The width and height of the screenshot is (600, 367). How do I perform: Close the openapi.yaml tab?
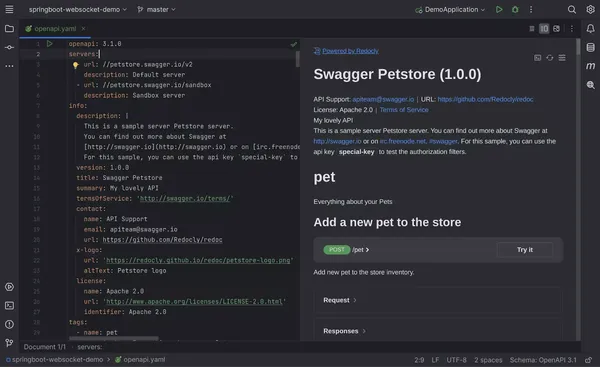point(83,29)
